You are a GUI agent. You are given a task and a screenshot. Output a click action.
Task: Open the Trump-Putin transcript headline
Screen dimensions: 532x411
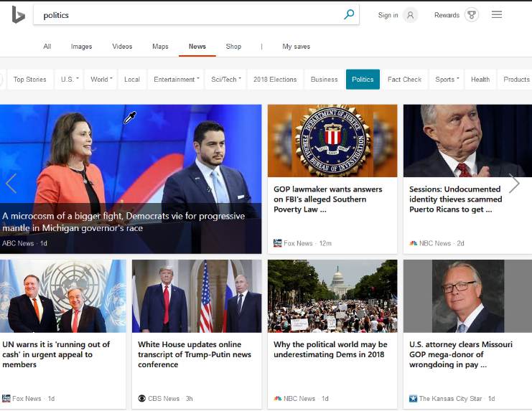point(193,354)
